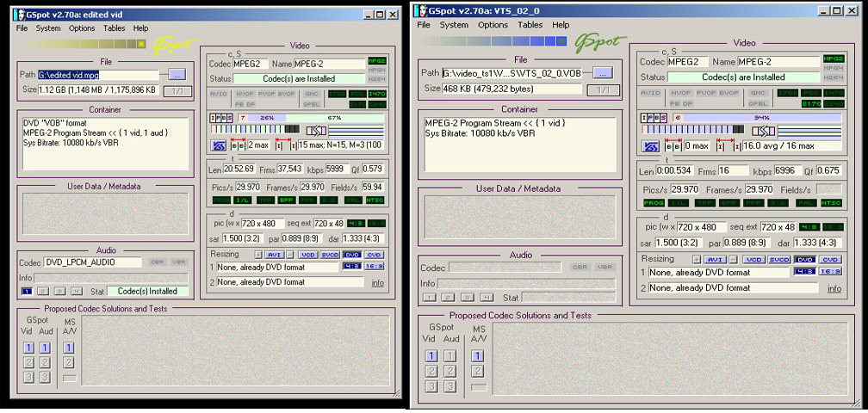Select audio stream 1 in VTS_02_0 window
Image resolution: width=868 pixels, height=413 pixels.
(x=429, y=298)
